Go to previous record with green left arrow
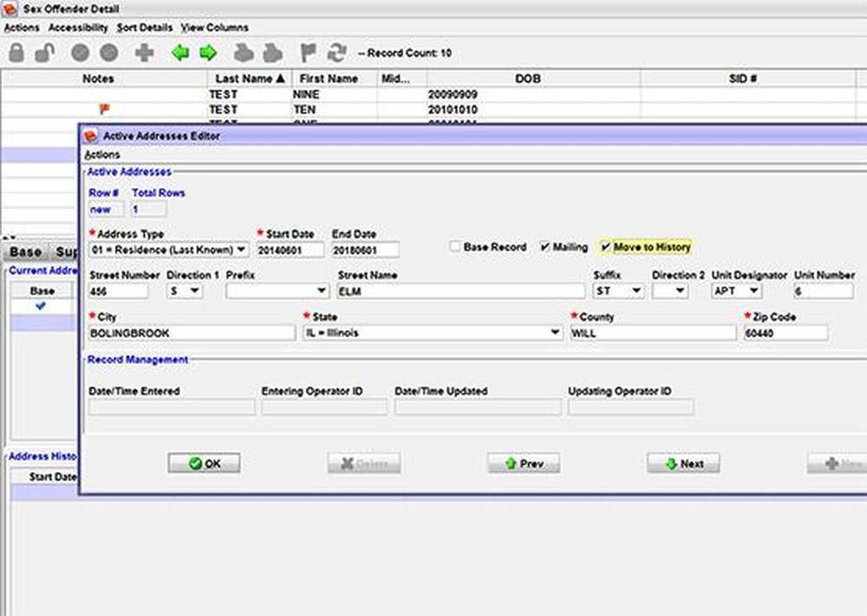The height and width of the screenshot is (616, 867). pyautogui.click(x=180, y=53)
